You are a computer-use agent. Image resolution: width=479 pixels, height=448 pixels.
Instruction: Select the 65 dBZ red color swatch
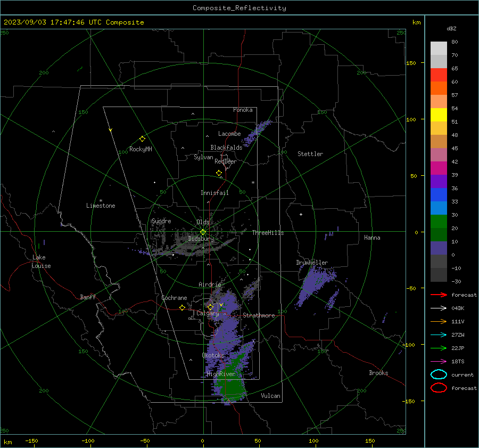439,75
